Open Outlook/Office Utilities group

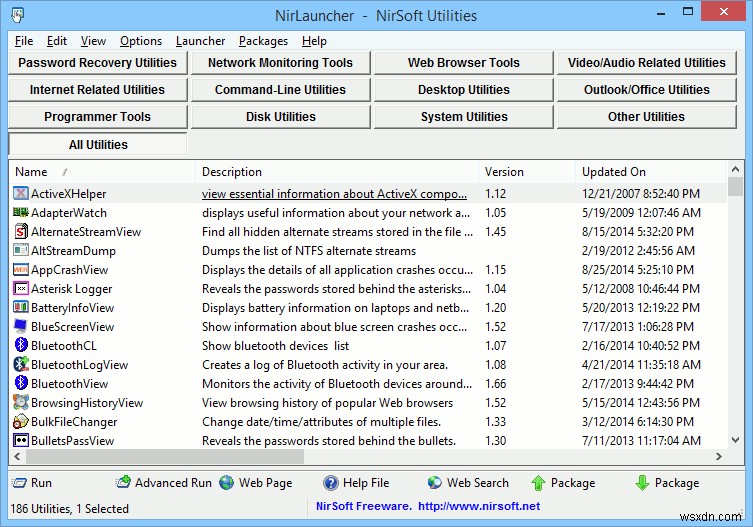pos(646,90)
